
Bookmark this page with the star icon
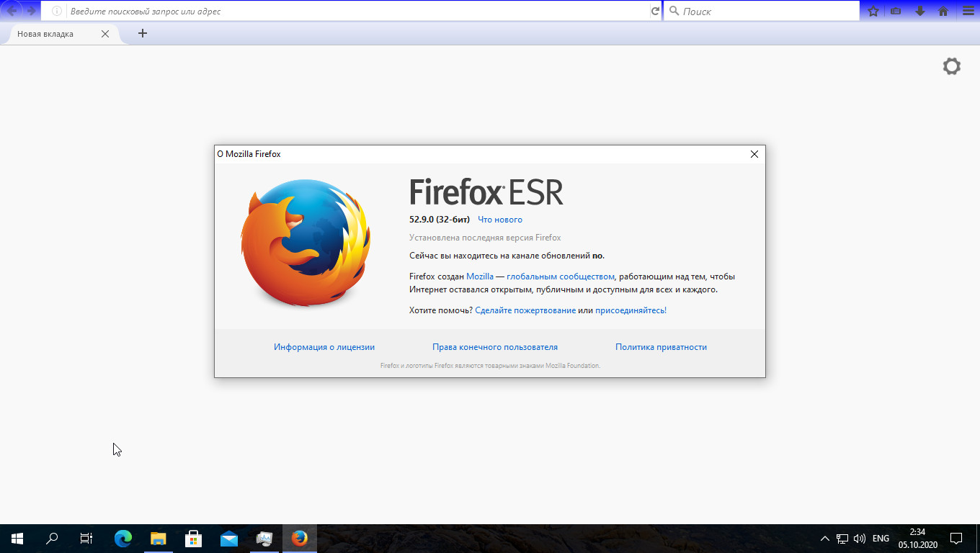pyautogui.click(x=872, y=11)
